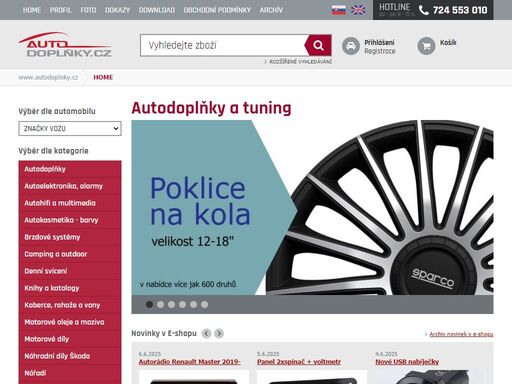The width and height of the screenshot is (512, 384).
Task: Open the Dokazy menu item
Action: (x=117, y=10)
